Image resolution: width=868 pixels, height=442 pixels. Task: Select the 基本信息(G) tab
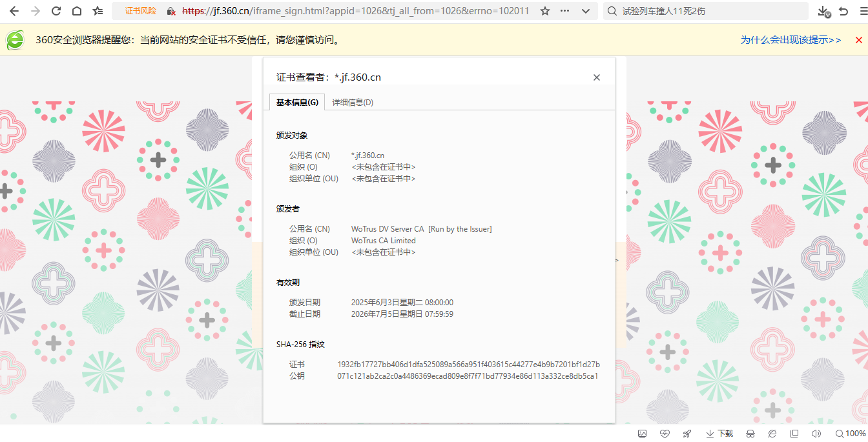tap(297, 102)
